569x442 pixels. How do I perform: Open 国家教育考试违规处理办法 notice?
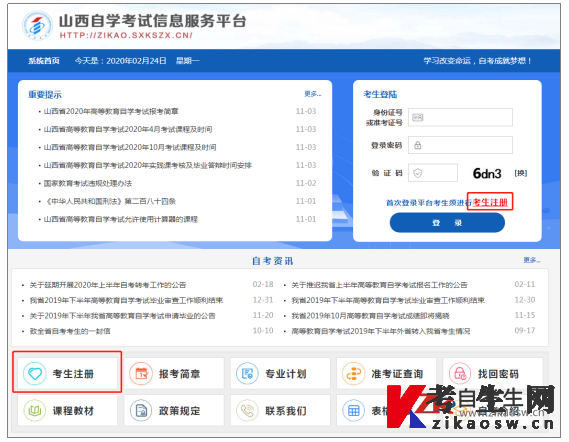point(88,183)
